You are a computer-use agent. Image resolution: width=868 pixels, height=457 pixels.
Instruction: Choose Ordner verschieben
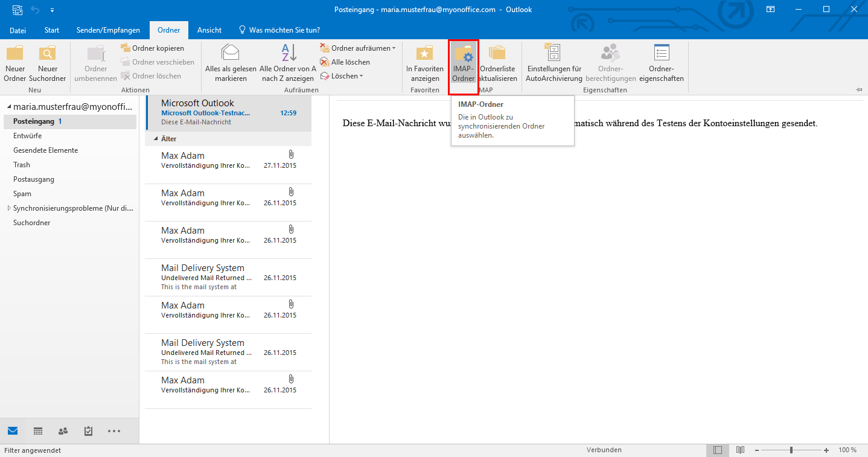157,62
